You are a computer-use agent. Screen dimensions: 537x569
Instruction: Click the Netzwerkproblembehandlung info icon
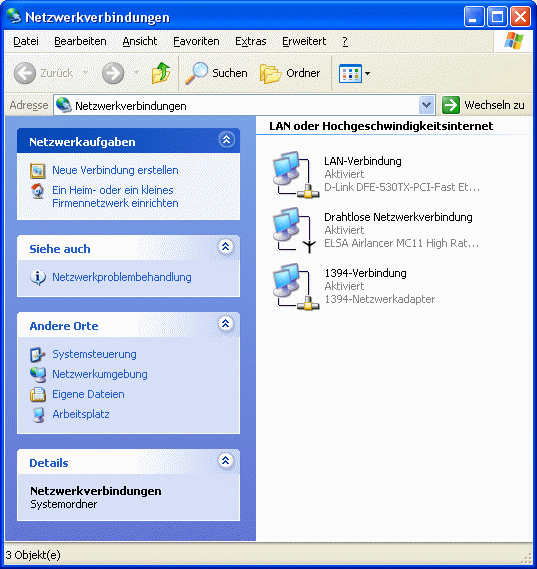38,278
